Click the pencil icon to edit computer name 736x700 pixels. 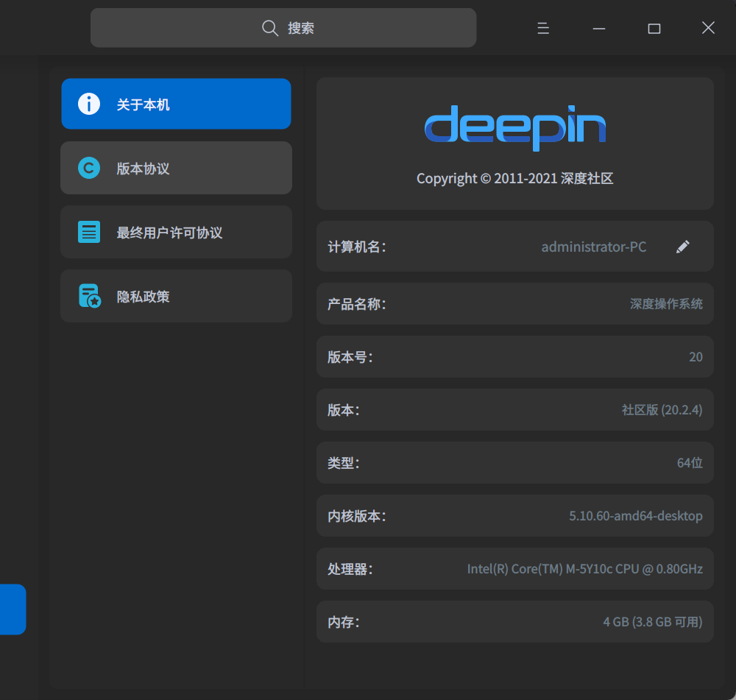coord(683,247)
